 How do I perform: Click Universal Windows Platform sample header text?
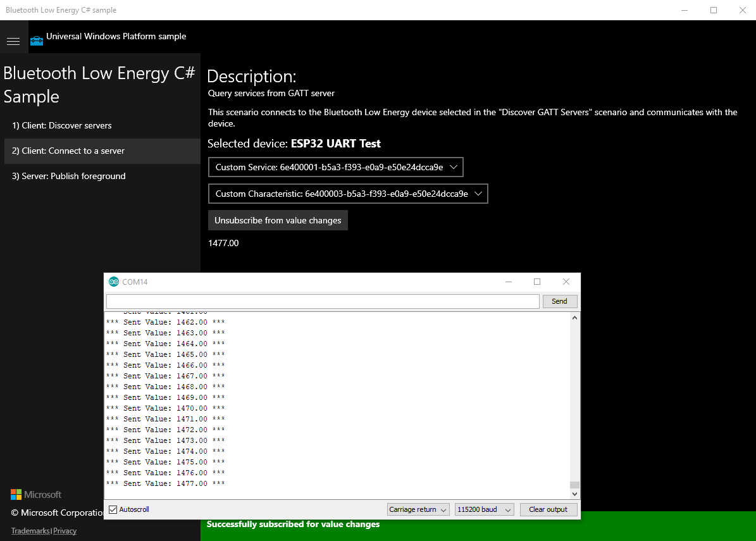coord(116,36)
